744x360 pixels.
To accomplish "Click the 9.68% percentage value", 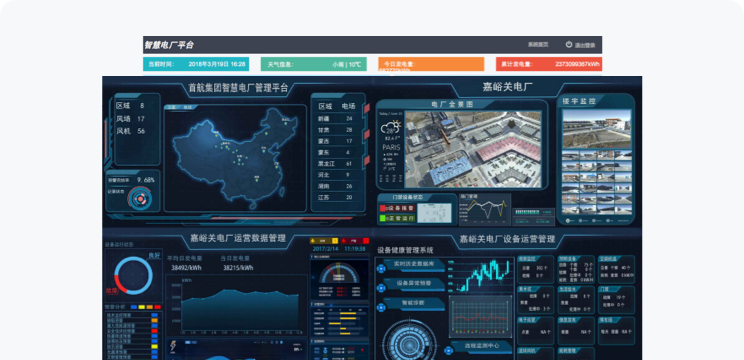I will (146, 180).
